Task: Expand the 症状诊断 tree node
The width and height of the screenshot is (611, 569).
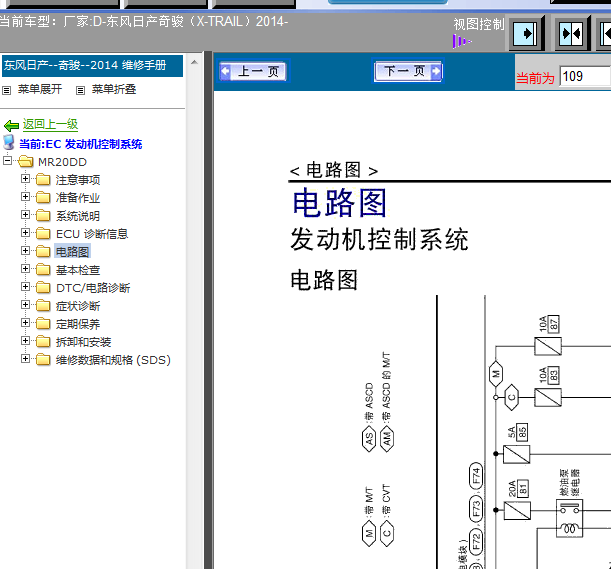Action: [25, 304]
